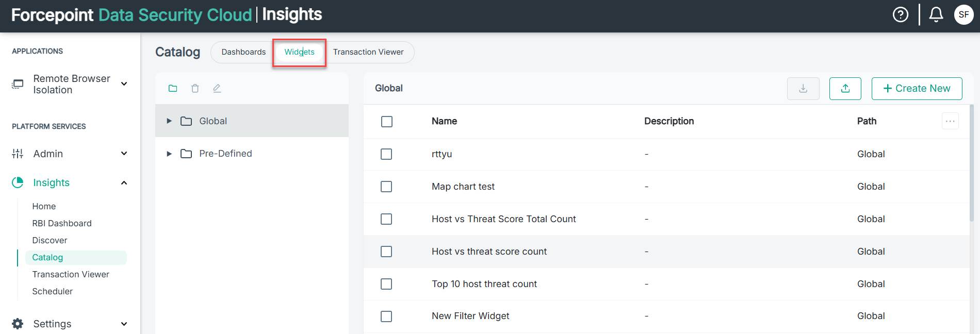Image resolution: width=980 pixels, height=334 pixels.
Task: Click the widget list vertical scrollbar
Action: (x=972, y=163)
